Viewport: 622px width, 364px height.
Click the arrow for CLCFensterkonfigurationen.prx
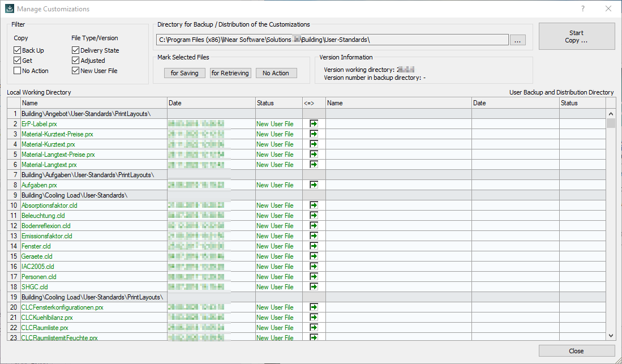pos(314,307)
